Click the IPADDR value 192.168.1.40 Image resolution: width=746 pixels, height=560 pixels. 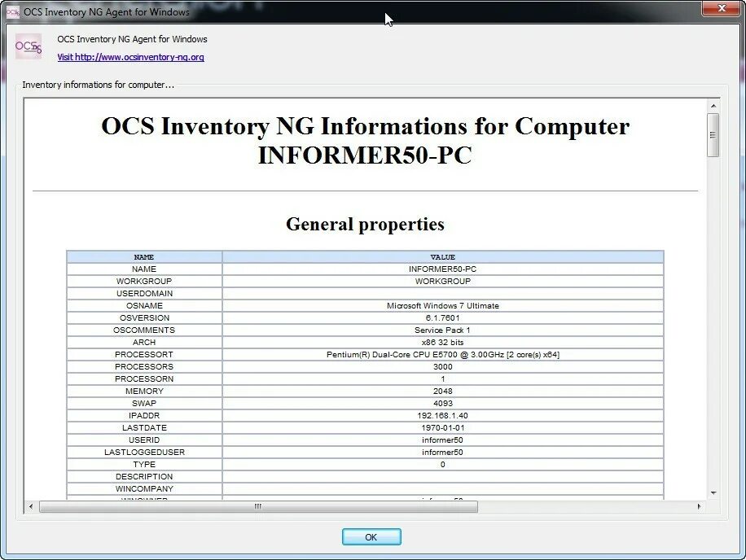click(443, 415)
